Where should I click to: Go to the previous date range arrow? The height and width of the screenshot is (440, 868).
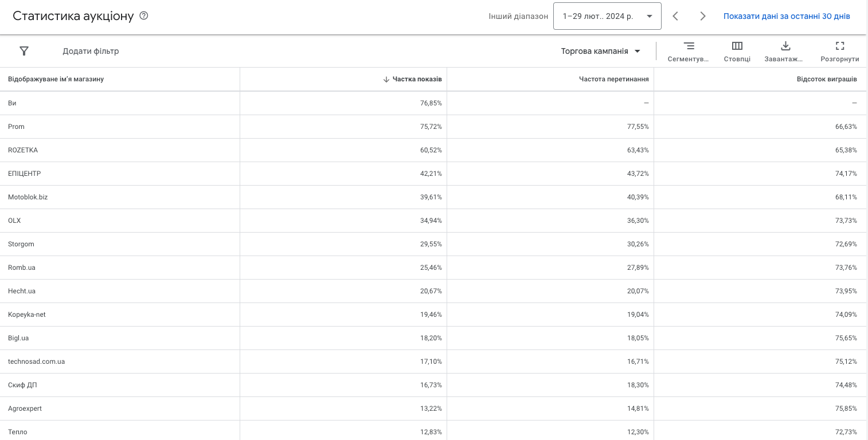[675, 16]
